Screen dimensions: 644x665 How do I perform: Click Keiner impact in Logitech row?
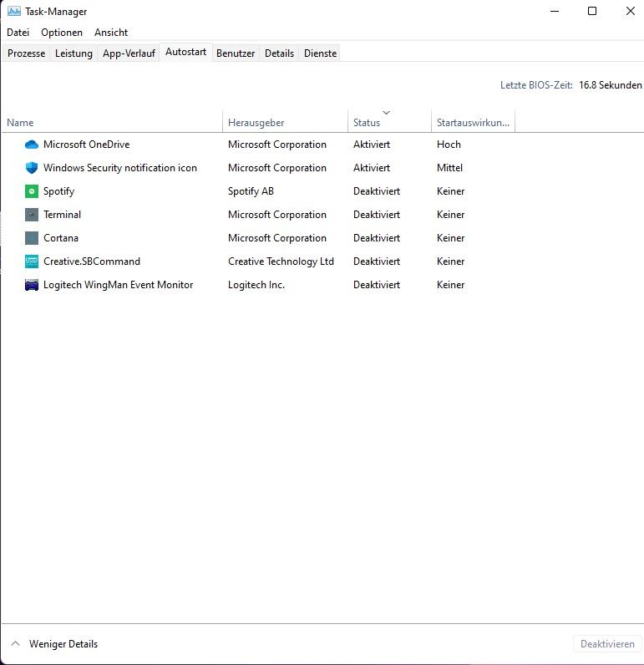point(450,285)
